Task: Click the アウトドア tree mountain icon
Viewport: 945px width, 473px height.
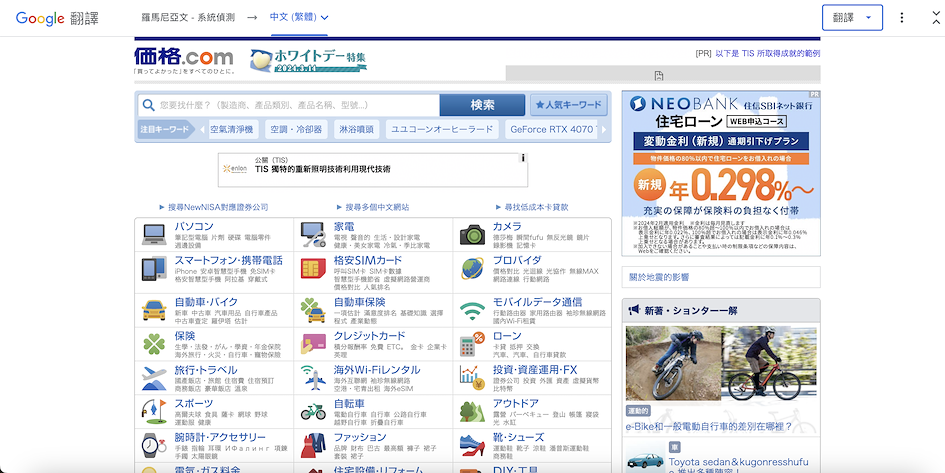Action: click(472, 412)
